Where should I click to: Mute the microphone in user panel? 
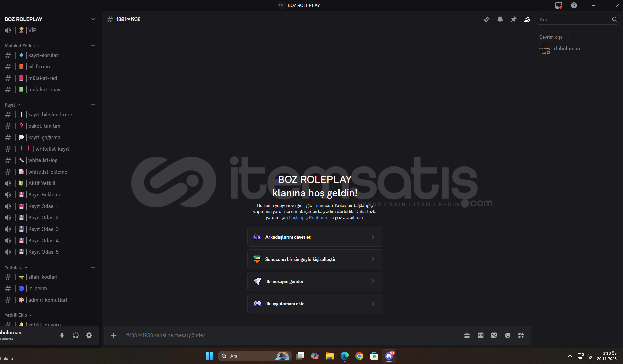coord(62,335)
